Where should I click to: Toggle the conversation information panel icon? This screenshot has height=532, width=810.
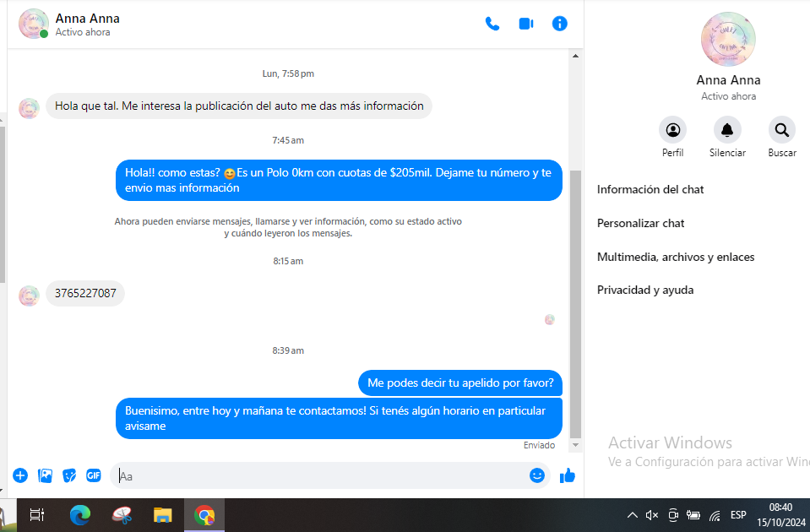(559, 24)
